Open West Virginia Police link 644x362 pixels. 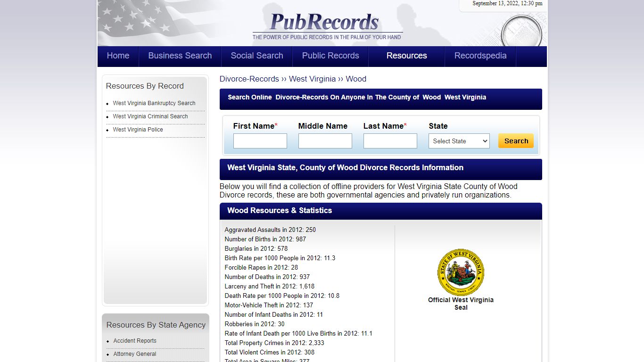pos(138,130)
